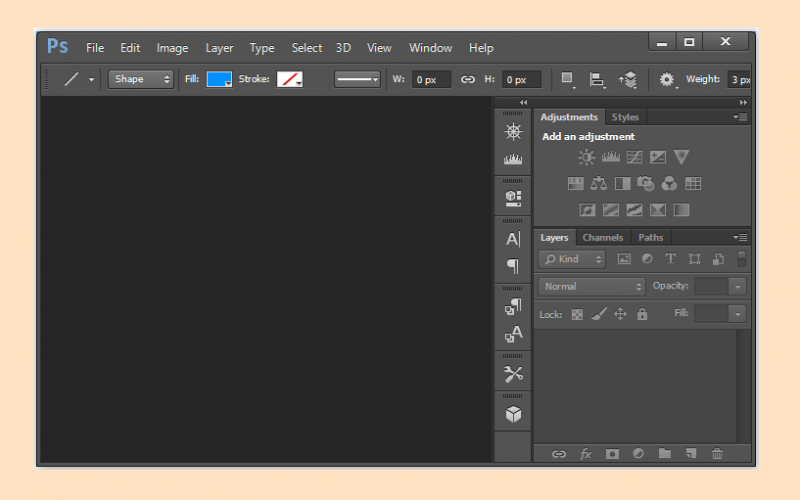Image resolution: width=800 pixels, height=500 pixels.
Task: Open the path arrangement icon
Action: point(629,80)
